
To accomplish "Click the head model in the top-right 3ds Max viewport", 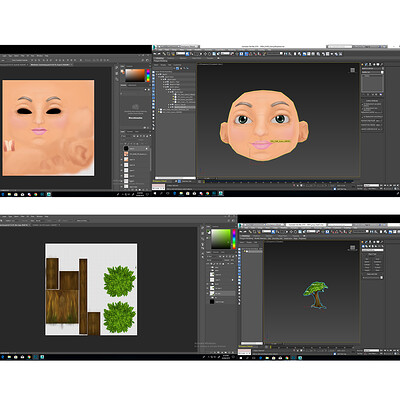I will coord(264,125).
